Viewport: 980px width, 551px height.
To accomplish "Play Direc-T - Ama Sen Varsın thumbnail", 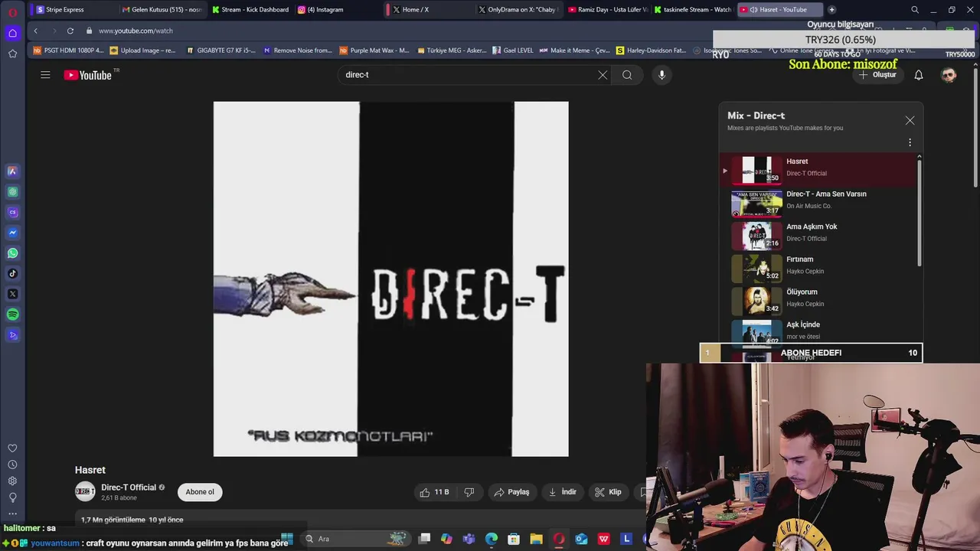I will [756, 203].
